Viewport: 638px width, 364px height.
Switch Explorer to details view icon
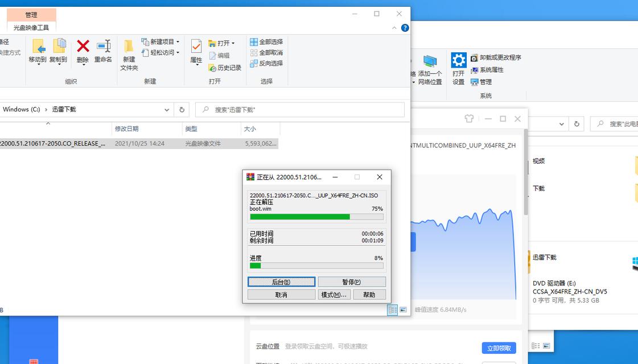tap(392, 310)
